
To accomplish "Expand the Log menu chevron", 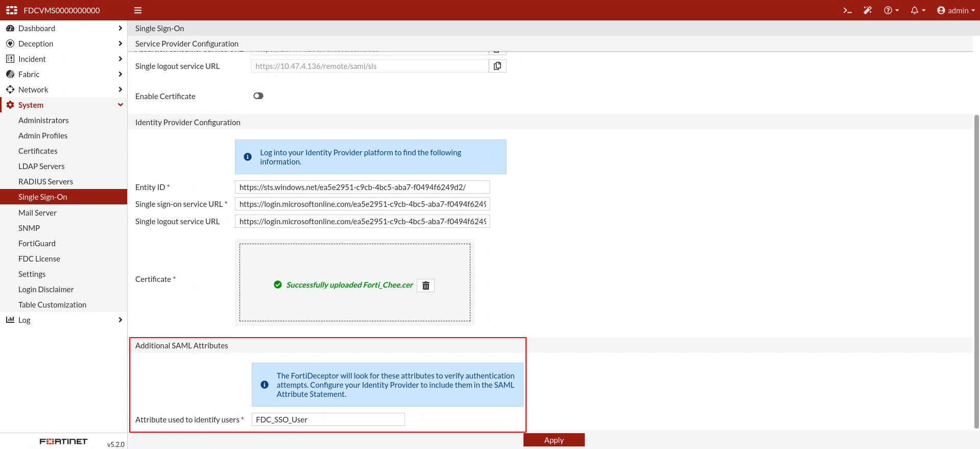I will tap(120, 320).
